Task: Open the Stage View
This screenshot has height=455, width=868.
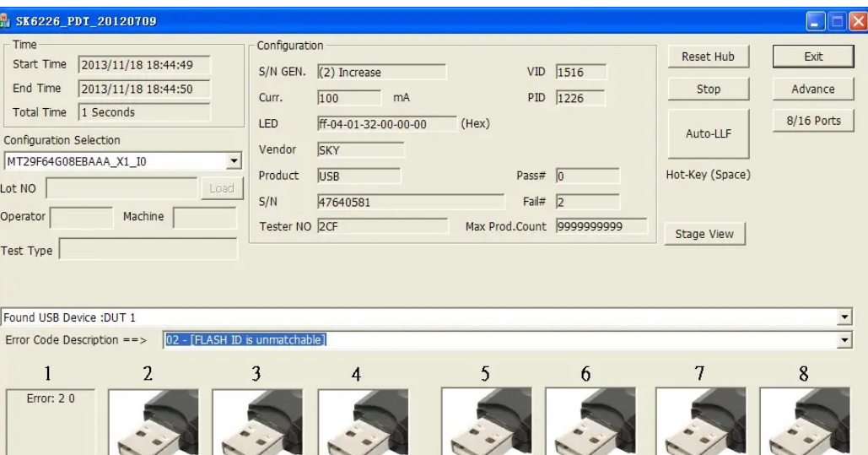Action: coord(697,235)
